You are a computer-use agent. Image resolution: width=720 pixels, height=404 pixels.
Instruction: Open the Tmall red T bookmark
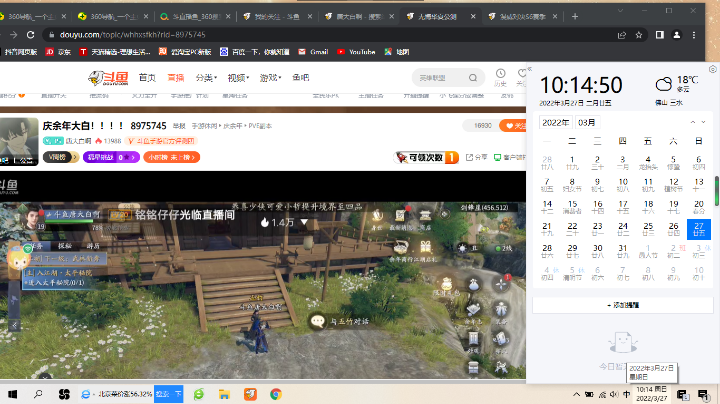pyautogui.click(x=115, y=52)
